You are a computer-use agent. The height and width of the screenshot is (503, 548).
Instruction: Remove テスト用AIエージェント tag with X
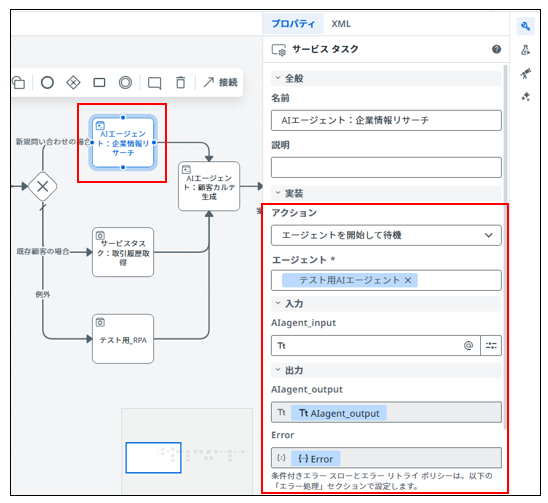[408, 280]
